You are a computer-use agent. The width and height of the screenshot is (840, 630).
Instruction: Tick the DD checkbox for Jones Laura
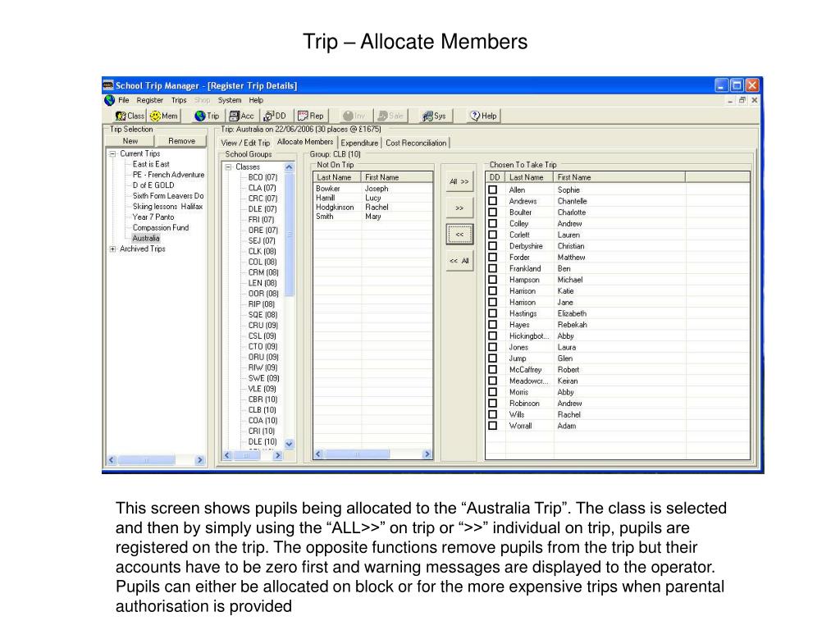click(493, 347)
